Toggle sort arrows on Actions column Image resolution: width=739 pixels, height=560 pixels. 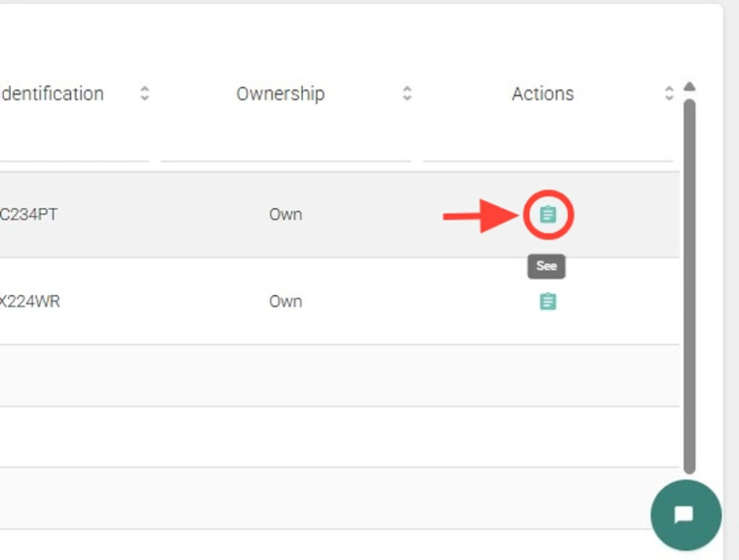669,94
